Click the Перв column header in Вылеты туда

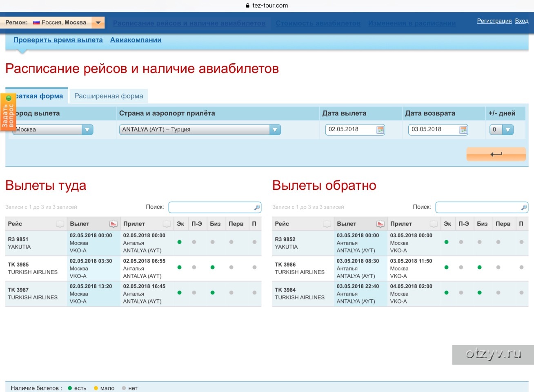point(236,224)
